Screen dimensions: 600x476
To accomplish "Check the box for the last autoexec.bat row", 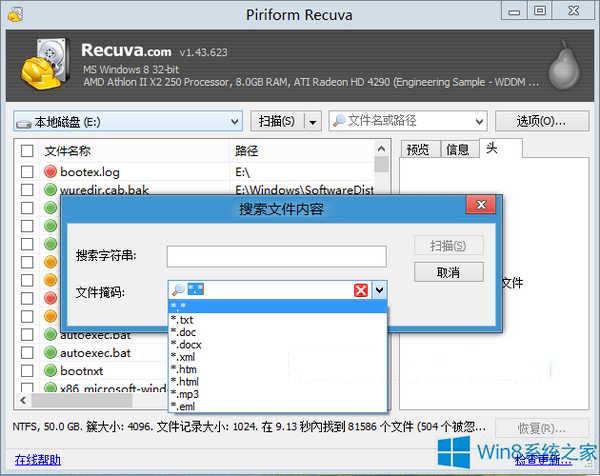I will [27, 352].
